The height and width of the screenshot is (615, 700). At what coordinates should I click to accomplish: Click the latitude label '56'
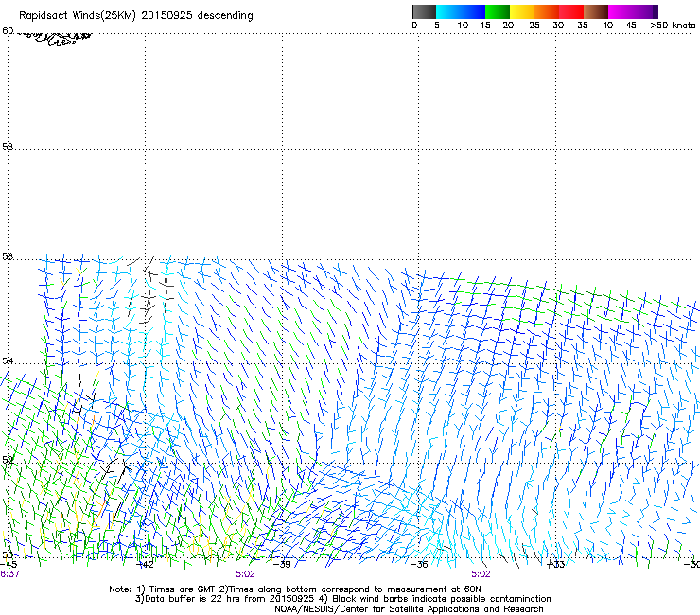tap(8, 256)
